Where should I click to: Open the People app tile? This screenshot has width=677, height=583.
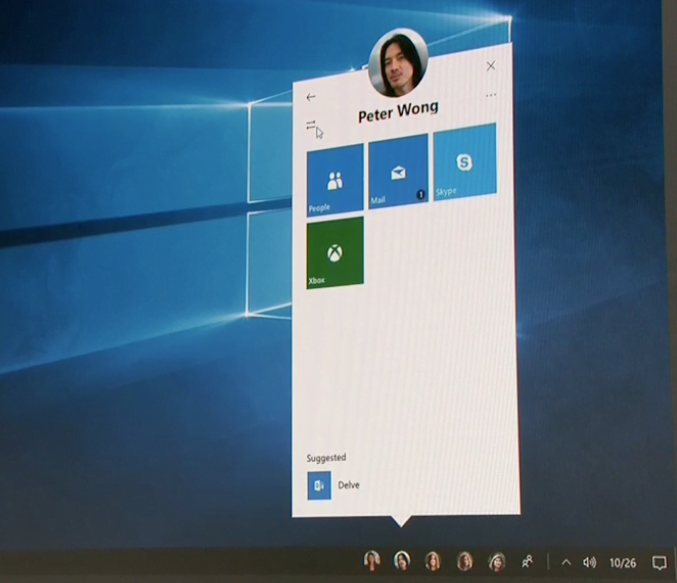(335, 180)
